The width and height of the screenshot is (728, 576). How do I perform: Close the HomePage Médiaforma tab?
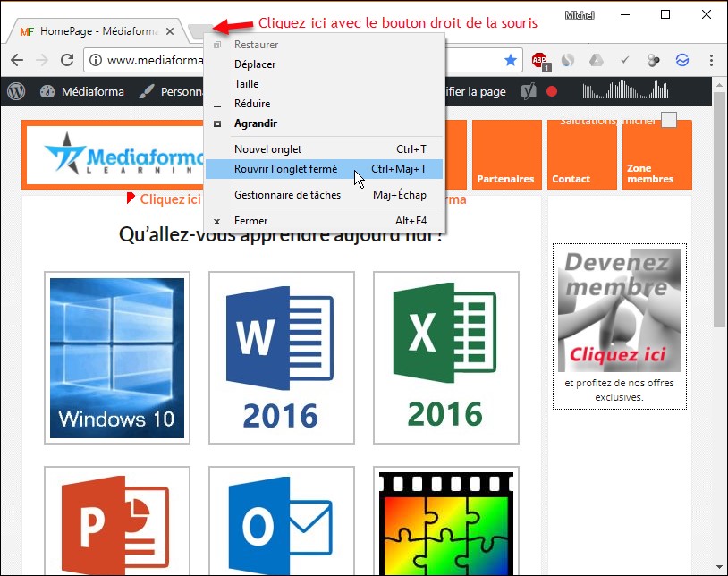pos(170,31)
